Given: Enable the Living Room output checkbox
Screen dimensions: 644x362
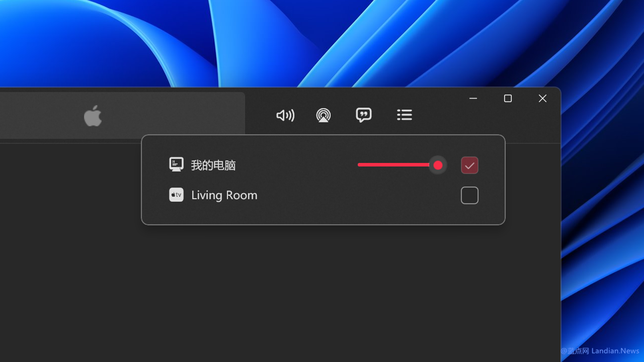Looking at the screenshot, I should click(469, 196).
